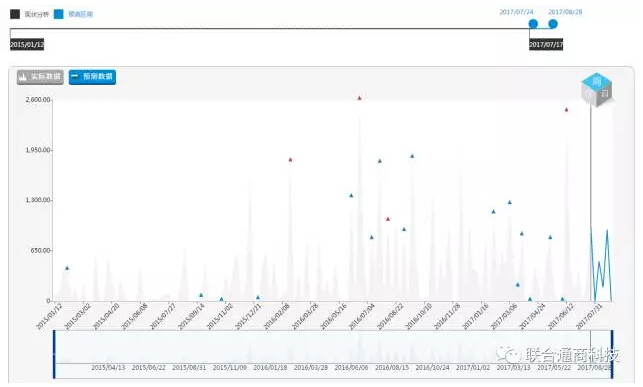Select the 2017/07/24 blue slider handle

(x=533, y=24)
